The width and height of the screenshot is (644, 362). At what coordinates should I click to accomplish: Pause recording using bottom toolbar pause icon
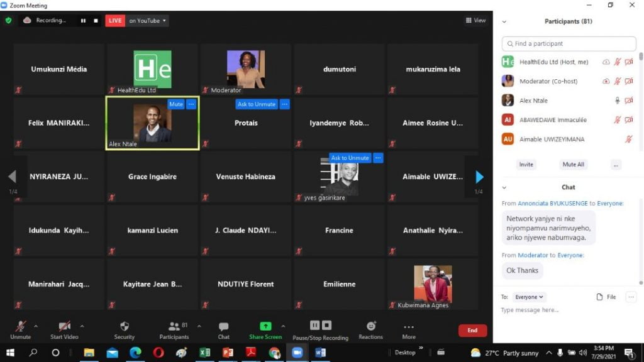(314, 325)
